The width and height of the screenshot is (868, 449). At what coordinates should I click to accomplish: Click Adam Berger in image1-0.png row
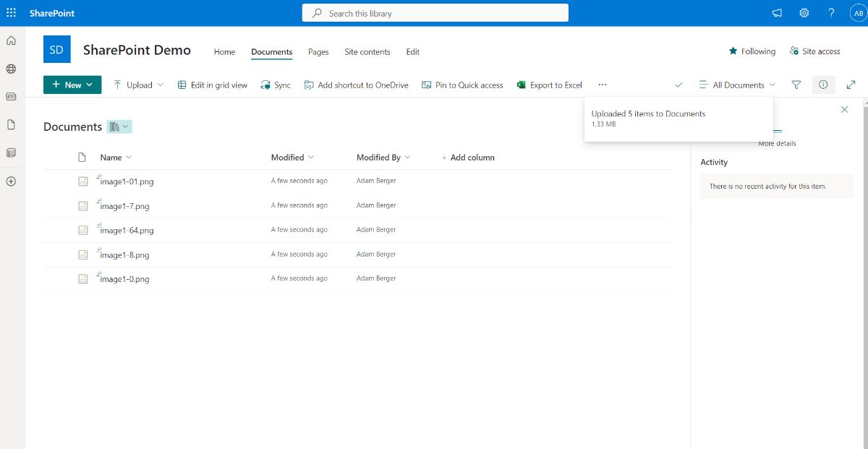(376, 278)
